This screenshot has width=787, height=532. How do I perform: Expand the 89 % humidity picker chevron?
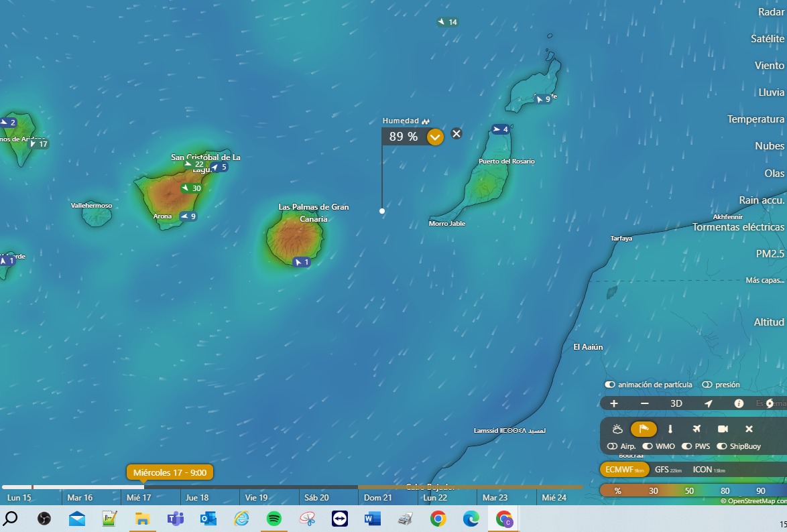[x=435, y=137]
